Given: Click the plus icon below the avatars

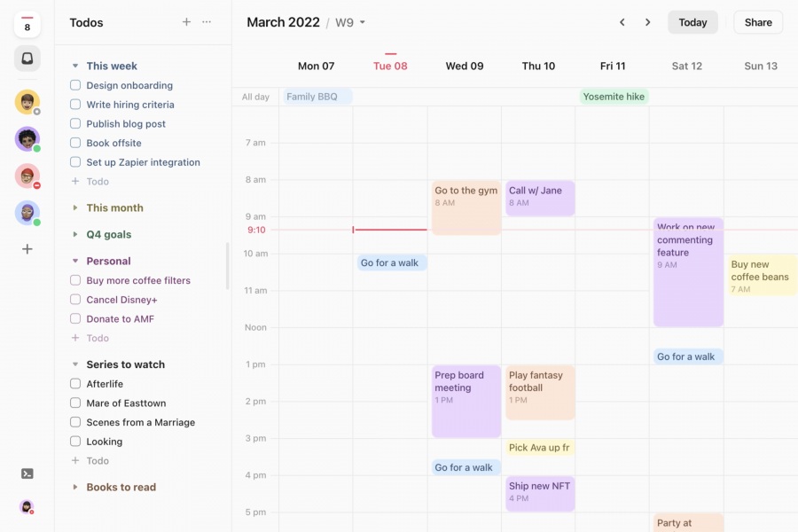Looking at the screenshot, I should click(x=27, y=249).
